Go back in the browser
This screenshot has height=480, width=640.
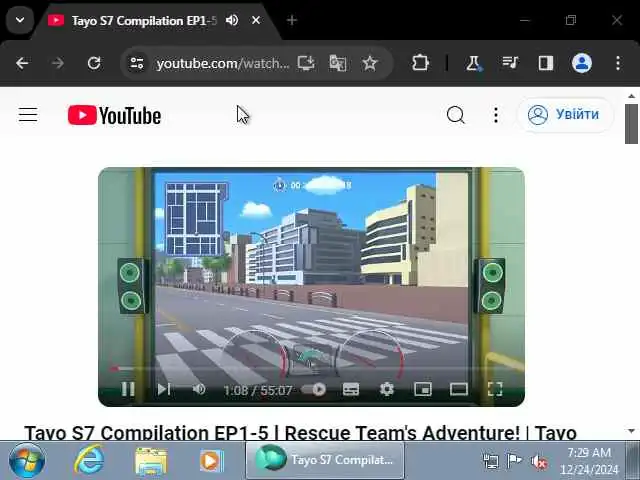(22, 63)
